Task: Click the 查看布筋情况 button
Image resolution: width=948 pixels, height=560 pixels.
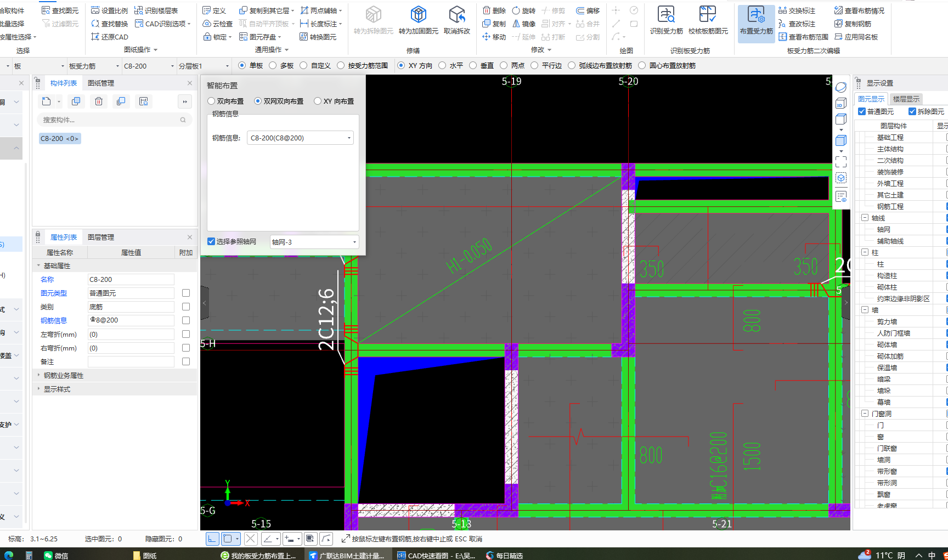Action: tap(859, 10)
